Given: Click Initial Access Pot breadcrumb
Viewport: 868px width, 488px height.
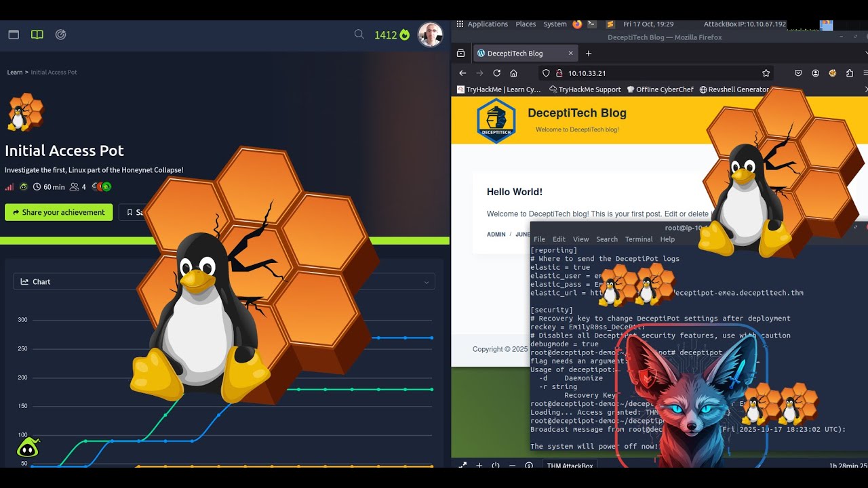Looking at the screenshot, I should tap(54, 72).
